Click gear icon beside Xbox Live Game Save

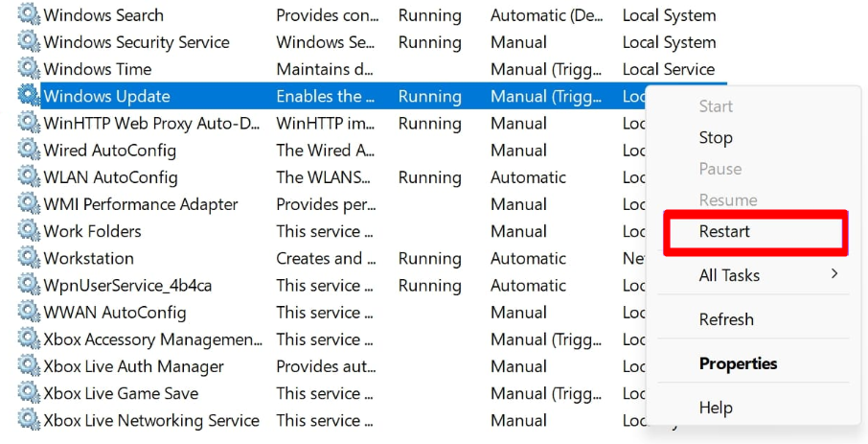[x=29, y=393]
